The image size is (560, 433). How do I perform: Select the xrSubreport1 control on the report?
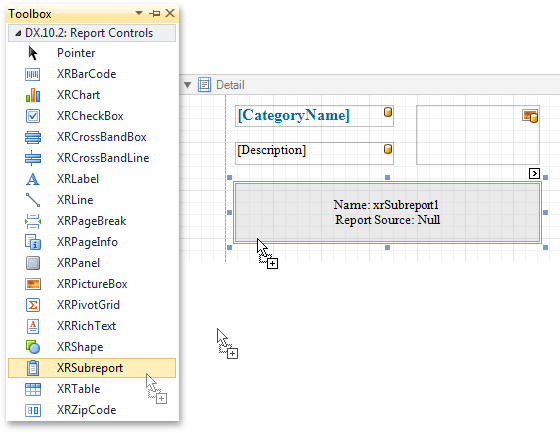tap(387, 213)
